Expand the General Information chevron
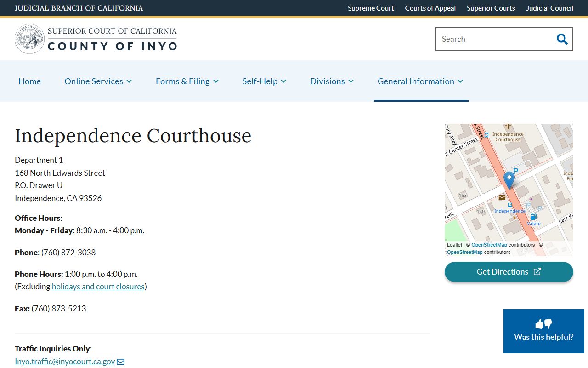Image resolution: width=588 pixels, height=368 pixels. point(460,81)
